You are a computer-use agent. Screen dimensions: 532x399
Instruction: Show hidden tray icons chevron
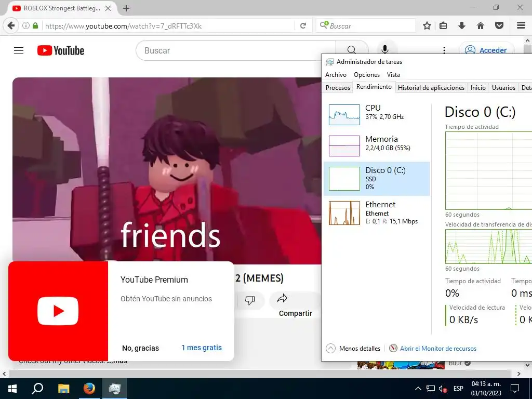tap(418, 389)
